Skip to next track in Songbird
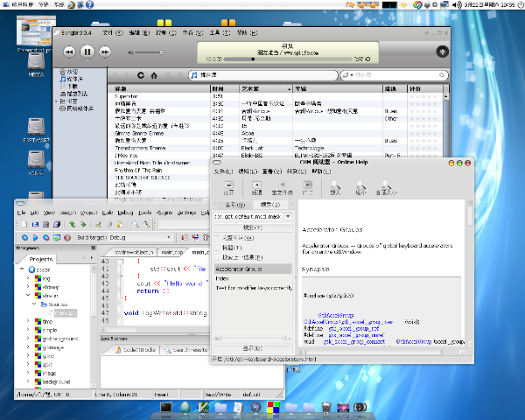Screen dimensions: 525x420 pyautogui.click(x=105, y=52)
